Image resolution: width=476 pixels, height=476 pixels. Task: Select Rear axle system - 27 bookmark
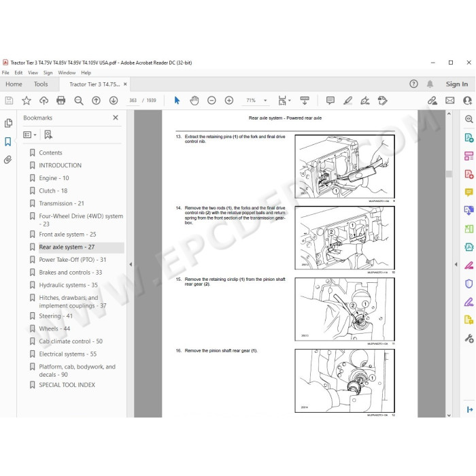coord(67,247)
